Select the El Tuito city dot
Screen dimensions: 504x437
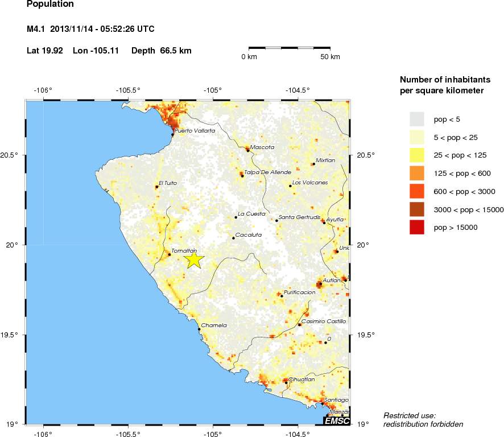(x=157, y=187)
